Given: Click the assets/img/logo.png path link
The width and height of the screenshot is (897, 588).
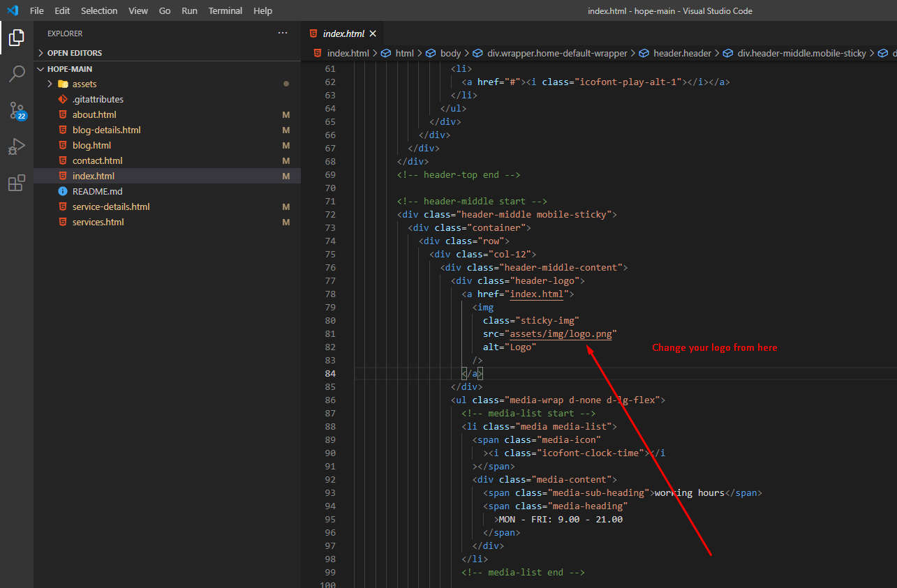Looking at the screenshot, I should [561, 333].
